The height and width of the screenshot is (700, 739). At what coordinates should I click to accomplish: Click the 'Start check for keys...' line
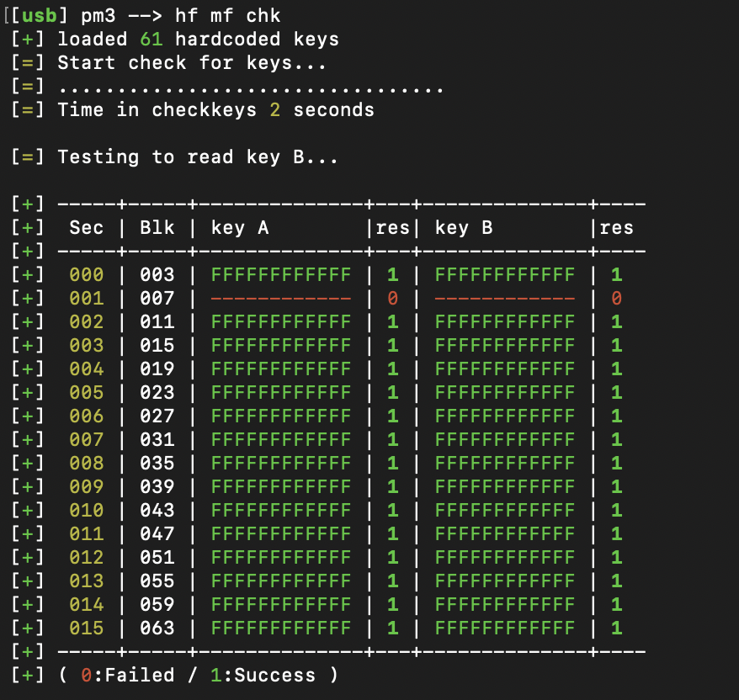coord(191,63)
